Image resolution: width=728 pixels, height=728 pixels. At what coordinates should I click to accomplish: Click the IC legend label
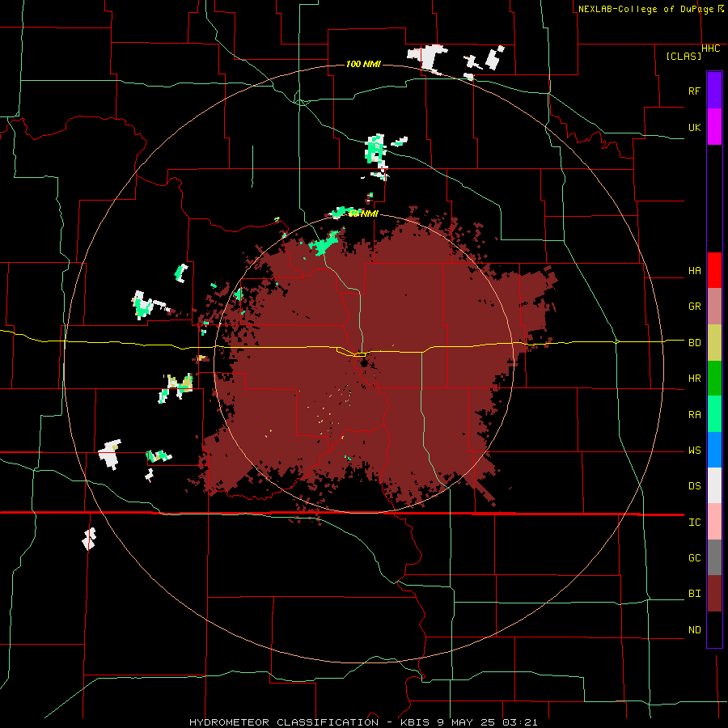[694, 523]
